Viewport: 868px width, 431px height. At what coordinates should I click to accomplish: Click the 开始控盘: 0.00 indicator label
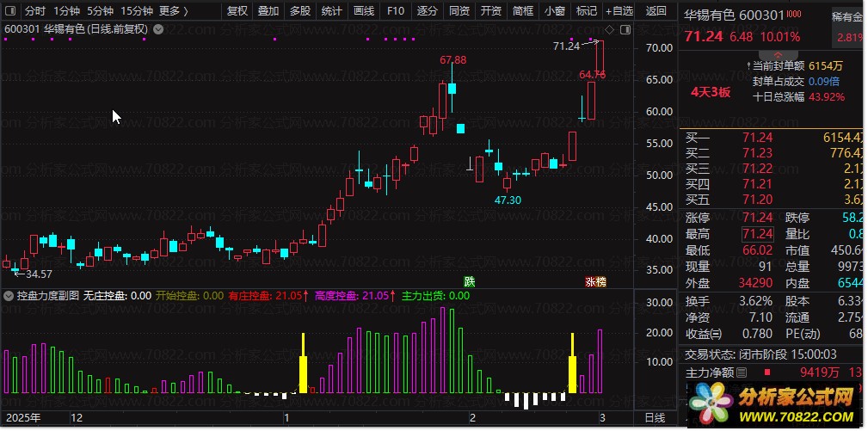coord(190,295)
